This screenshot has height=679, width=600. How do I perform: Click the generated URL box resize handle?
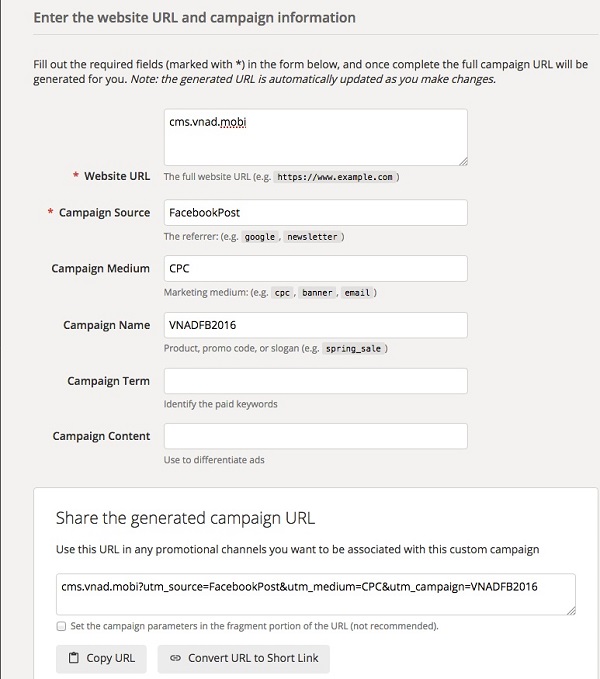point(571,609)
